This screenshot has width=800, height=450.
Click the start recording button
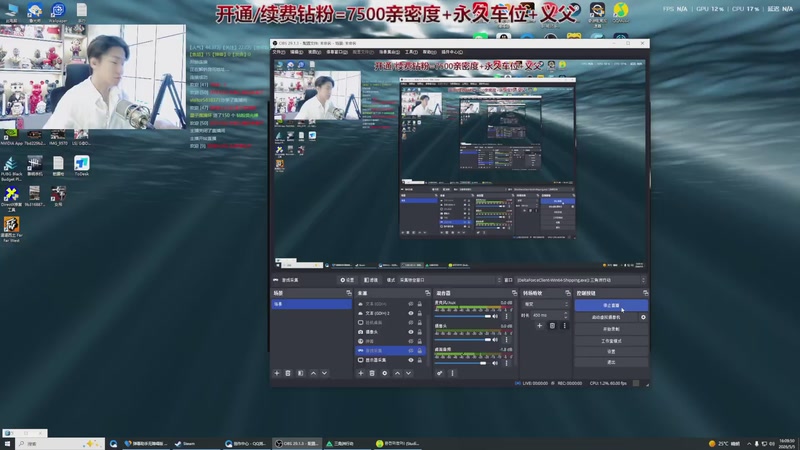pyautogui.click(x=611, y=329)
